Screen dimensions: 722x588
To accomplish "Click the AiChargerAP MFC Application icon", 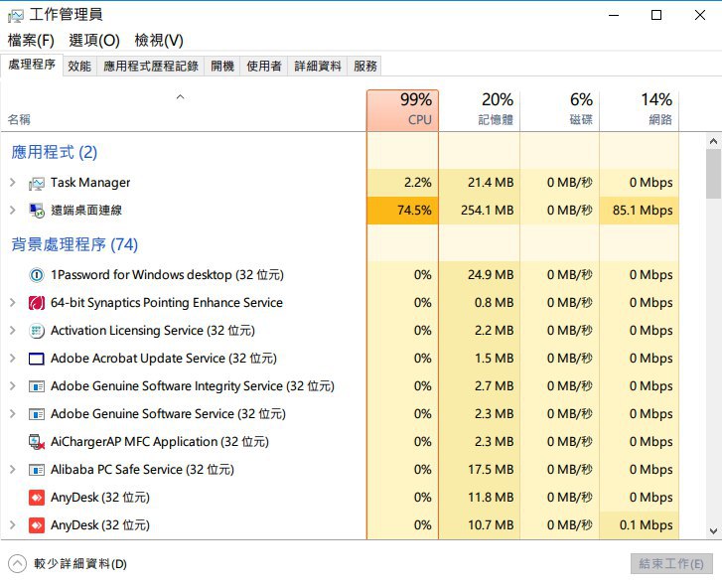I will coord(37,442).
